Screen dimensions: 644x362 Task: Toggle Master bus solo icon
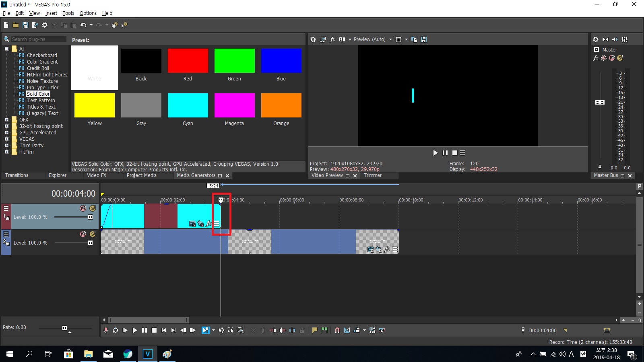point(620,58)
